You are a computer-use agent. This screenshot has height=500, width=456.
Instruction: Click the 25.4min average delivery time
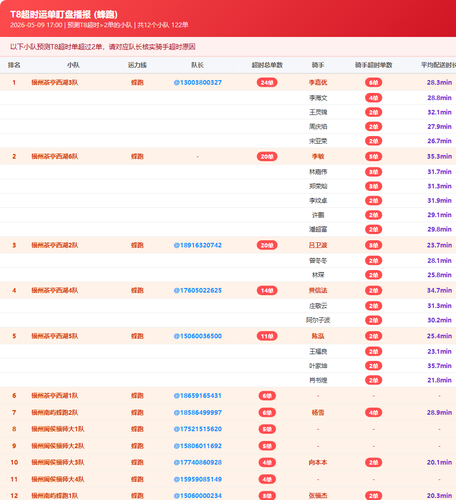click(439, 336)
